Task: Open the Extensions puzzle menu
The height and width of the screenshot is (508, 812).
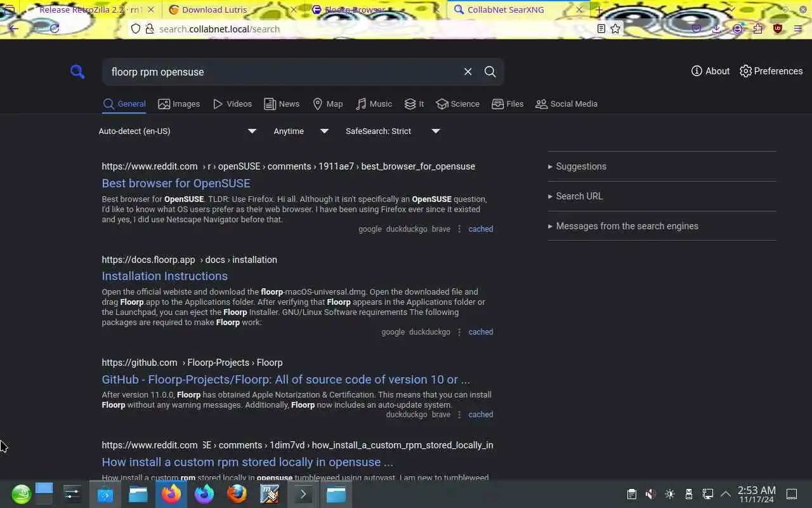Action: [757, 29]
